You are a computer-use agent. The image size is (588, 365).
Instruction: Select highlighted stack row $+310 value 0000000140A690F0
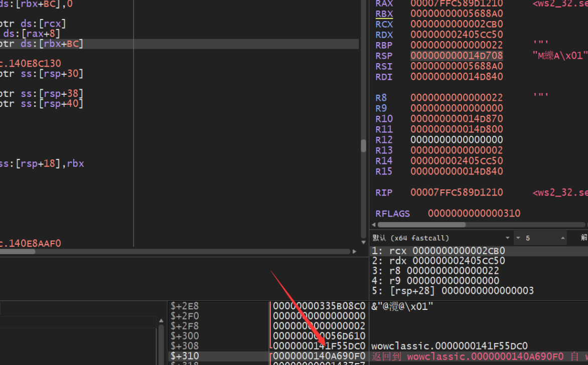coord(319,356)
